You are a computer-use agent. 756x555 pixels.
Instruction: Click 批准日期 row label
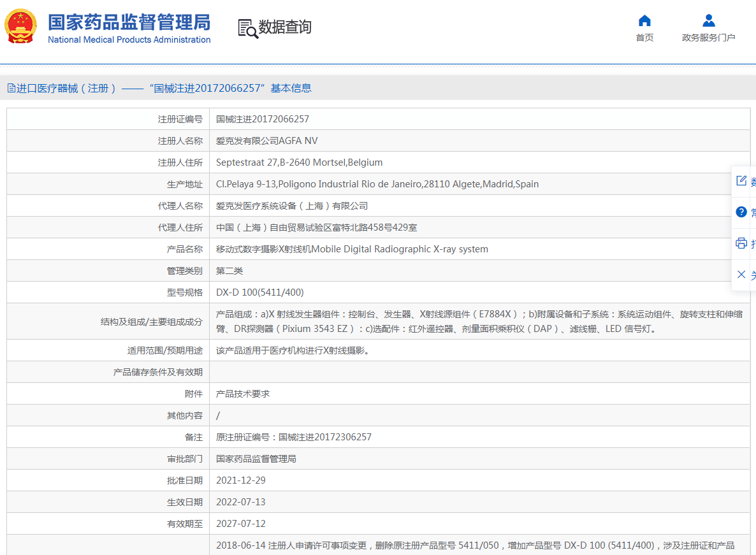point(185,480)
